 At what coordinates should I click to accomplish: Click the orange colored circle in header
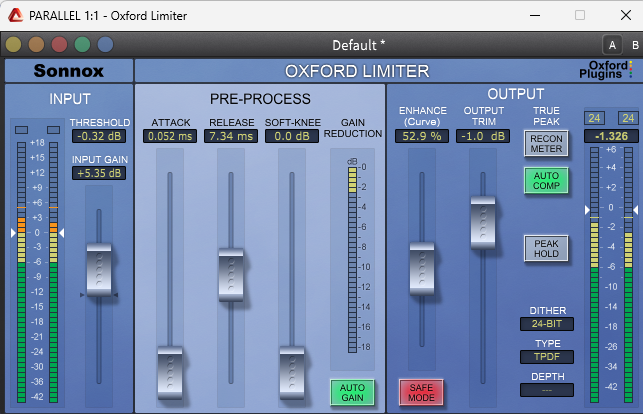(x=36, y=44)
